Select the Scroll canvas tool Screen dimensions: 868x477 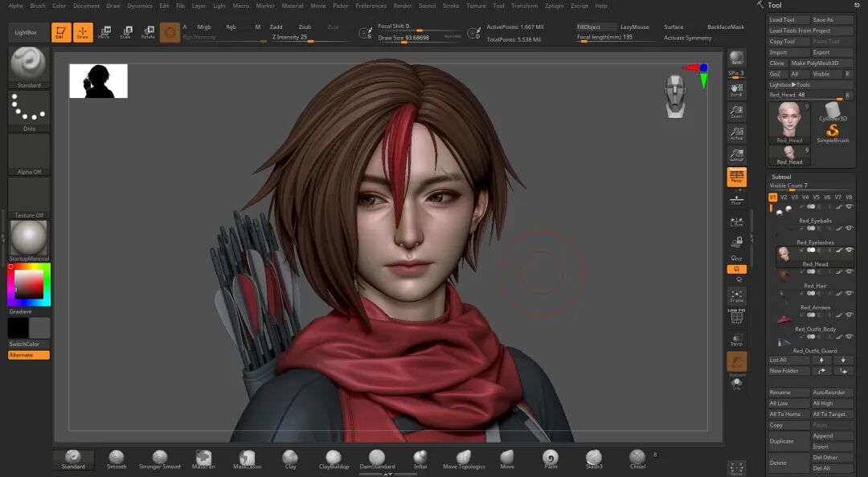click(x=736, y=90)
